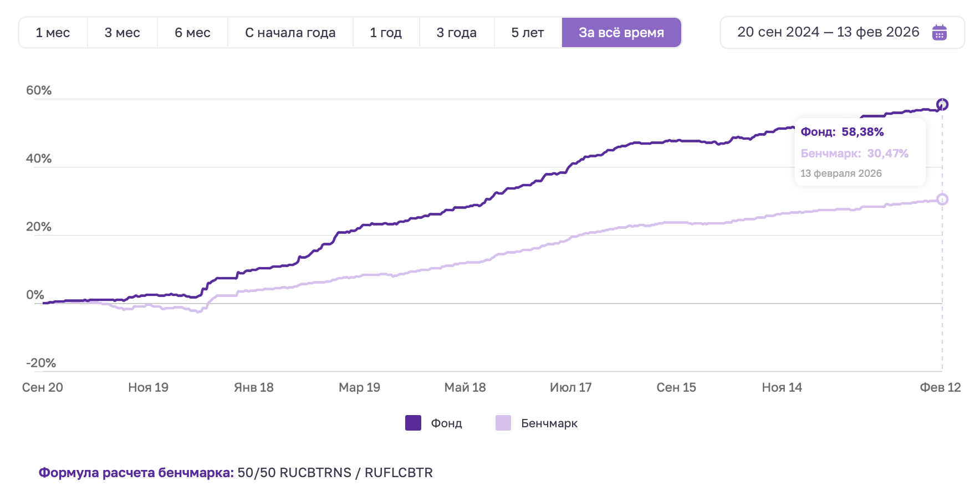Click the Бенчмарк endpoint marker on chart
Image resolution: width=980 pixels, height=491 pixels.
click(x=942, y=200)
